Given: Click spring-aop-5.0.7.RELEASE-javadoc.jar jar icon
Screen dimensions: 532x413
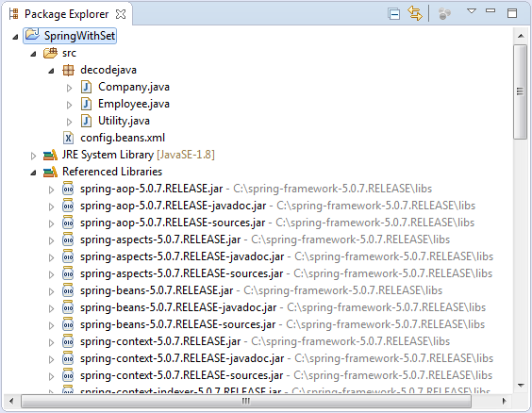Looking at the screenshot, I should [68, 206].
